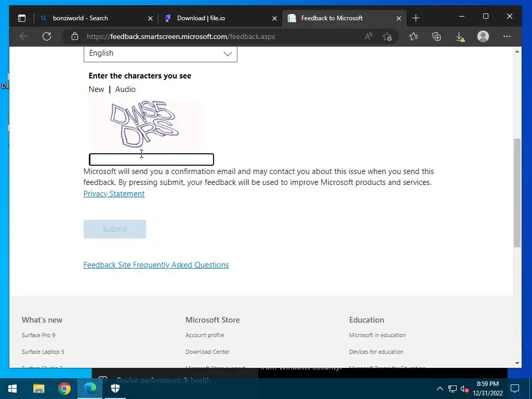View site info lock icon

click(x=75, y=36)
